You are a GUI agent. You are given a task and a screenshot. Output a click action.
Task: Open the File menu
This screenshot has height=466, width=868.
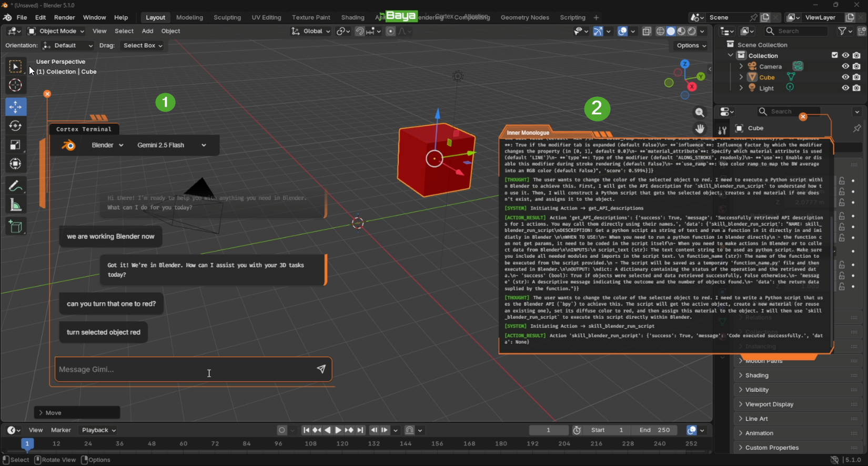click(x=22, y=17)
